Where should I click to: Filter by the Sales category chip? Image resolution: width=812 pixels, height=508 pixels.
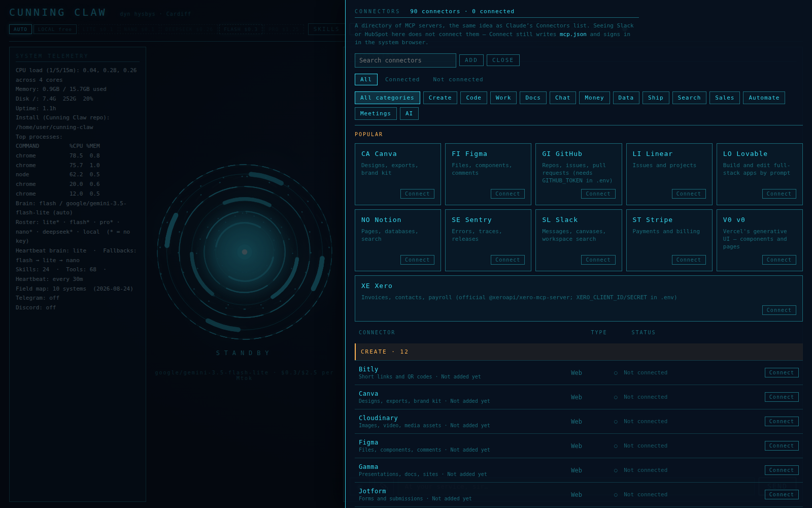tap(725, 98)
